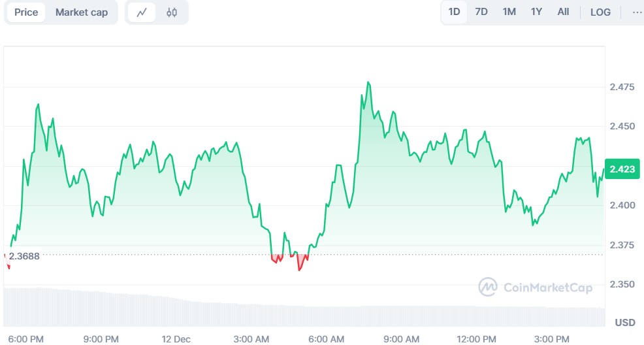The width and height of the screenshot is (644, 345).
Task: Select the 1D time range
Action: (454, 12)
